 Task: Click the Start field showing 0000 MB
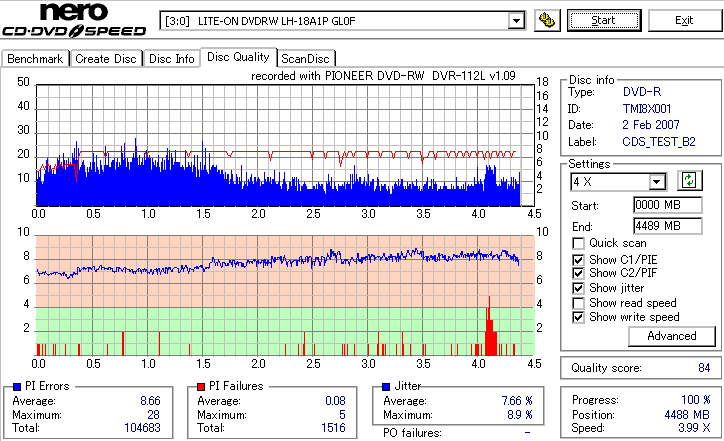click(x=668, y=205)
